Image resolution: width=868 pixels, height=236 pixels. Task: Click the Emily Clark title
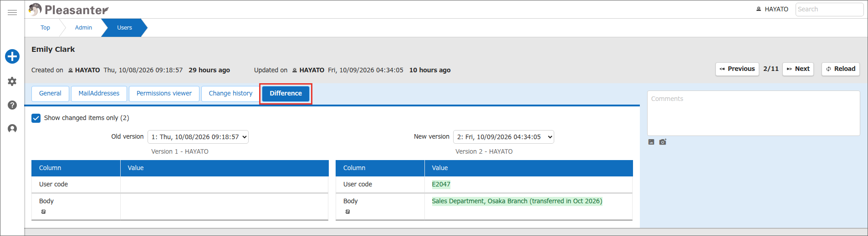pyautogui.click(x=53, y=49)
